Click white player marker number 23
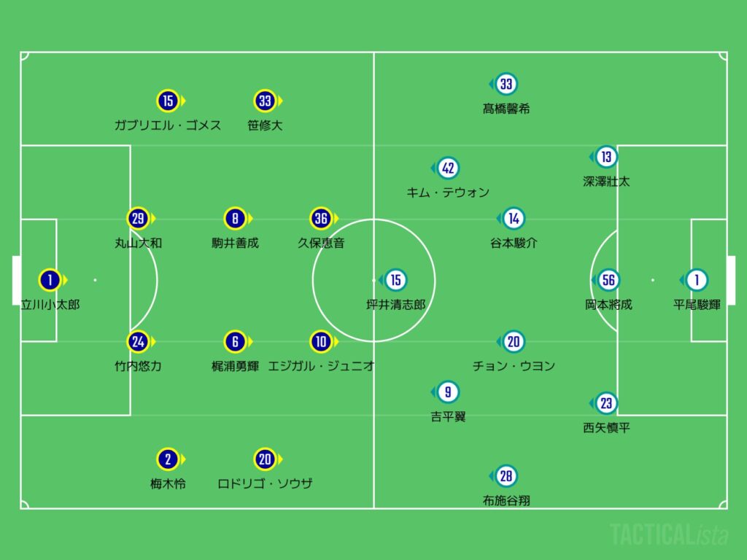Image resolution: width=747 pixels, height=560 pixels. click(606, 403)
